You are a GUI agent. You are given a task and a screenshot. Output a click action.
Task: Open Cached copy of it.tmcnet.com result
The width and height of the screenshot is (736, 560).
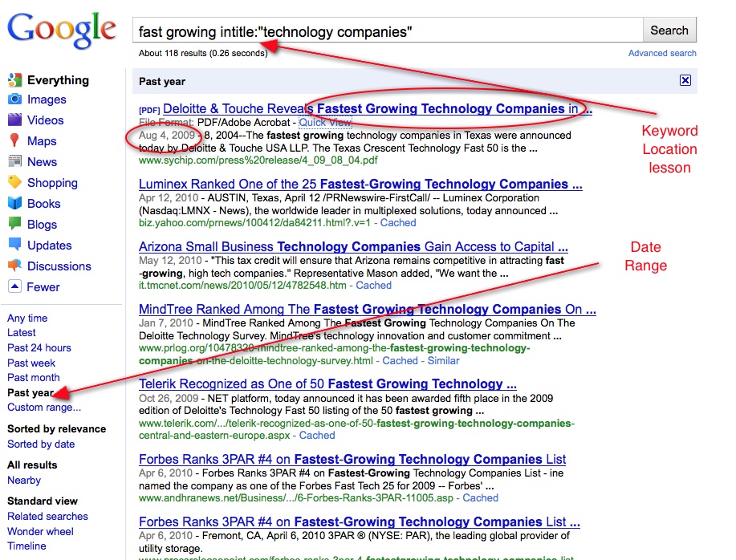[374, 285]
